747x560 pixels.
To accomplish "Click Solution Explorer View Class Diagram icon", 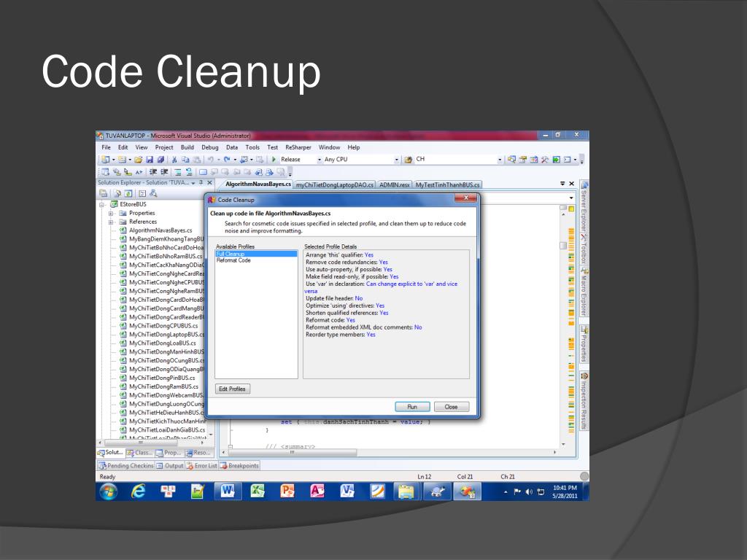I will pyautogui.click(x=153, y=193).
